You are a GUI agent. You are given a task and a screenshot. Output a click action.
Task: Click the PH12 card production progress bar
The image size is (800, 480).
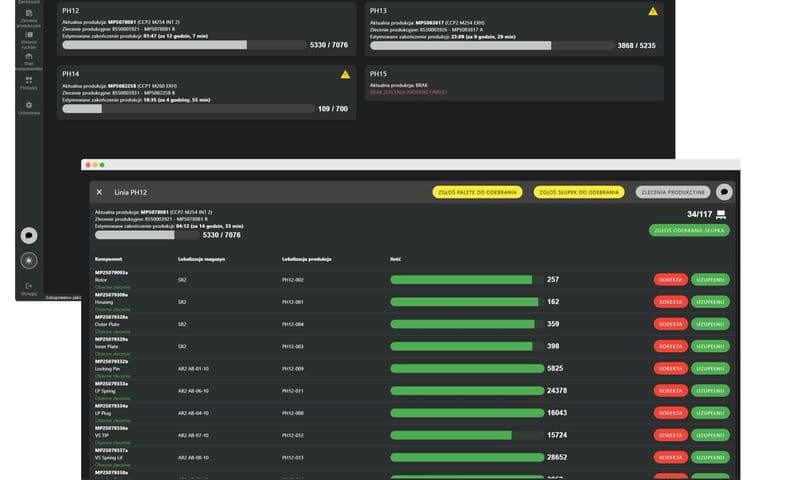coord(184,45)
